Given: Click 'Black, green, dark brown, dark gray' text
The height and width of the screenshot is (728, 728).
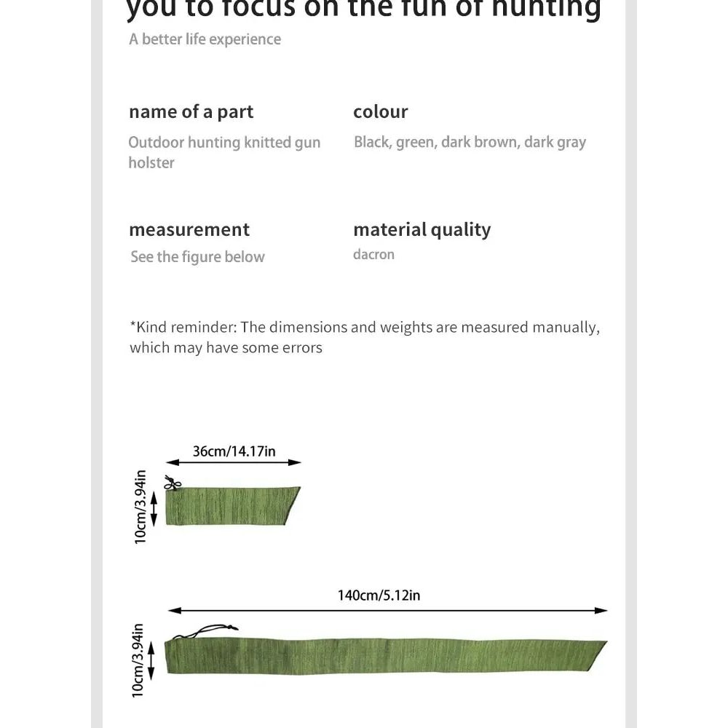Looking at the screenshot, I should (470, 143).
